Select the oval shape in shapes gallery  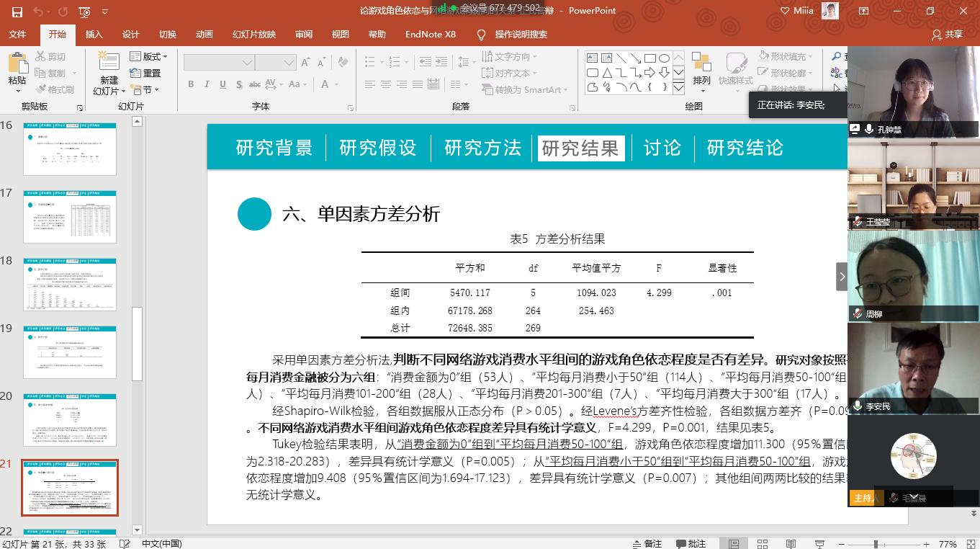664,58
